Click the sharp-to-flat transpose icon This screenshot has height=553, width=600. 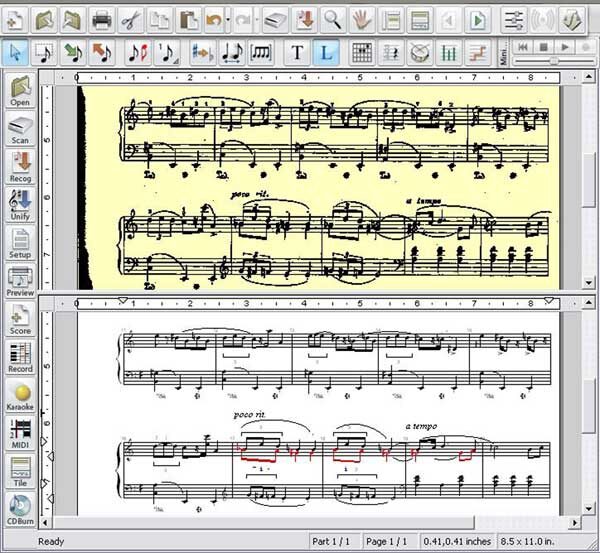tap(203, 52)
